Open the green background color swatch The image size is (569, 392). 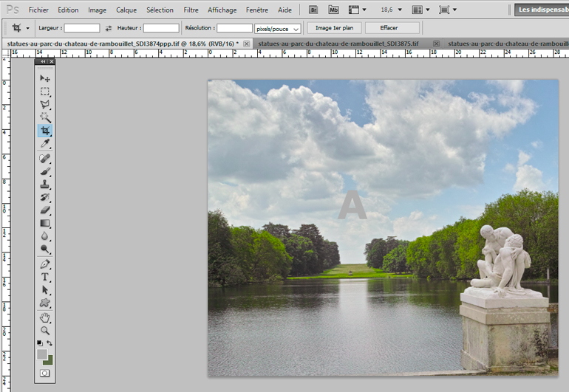49,361
